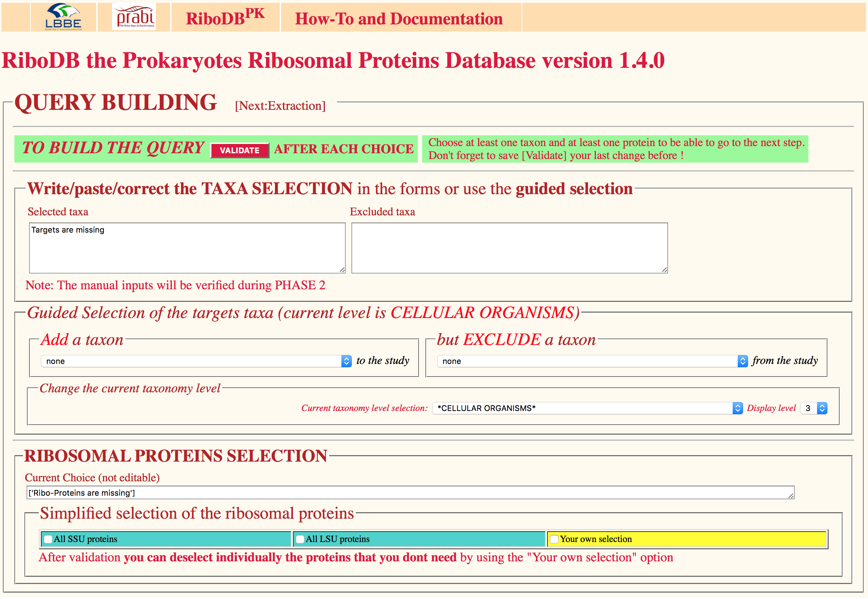Check the All SSU proteins checkbox
Image resolution: width=868 pixels, height=598 pixels.
48,539
